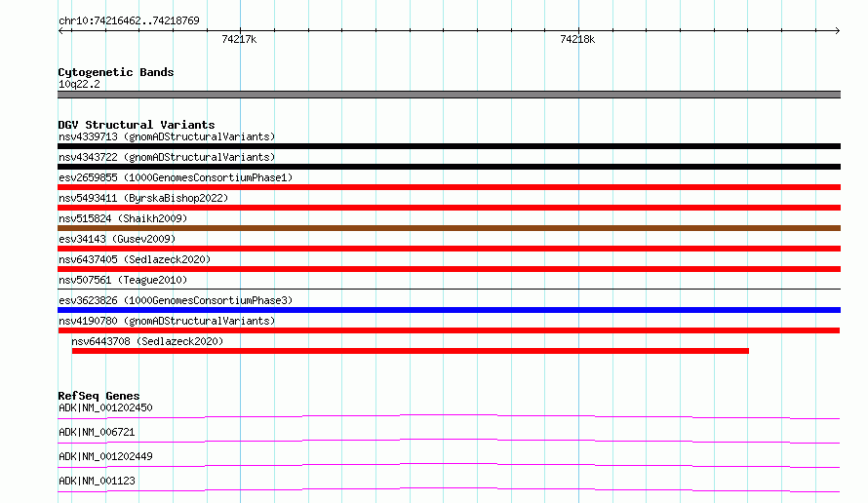Screen dimensions: 868x503
Task: Click the red bar under nsv6437405
Action: pos(449,269)
